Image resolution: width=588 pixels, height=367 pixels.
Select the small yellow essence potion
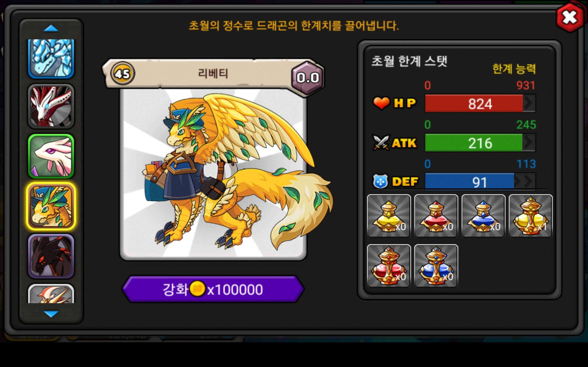(389, 216)
